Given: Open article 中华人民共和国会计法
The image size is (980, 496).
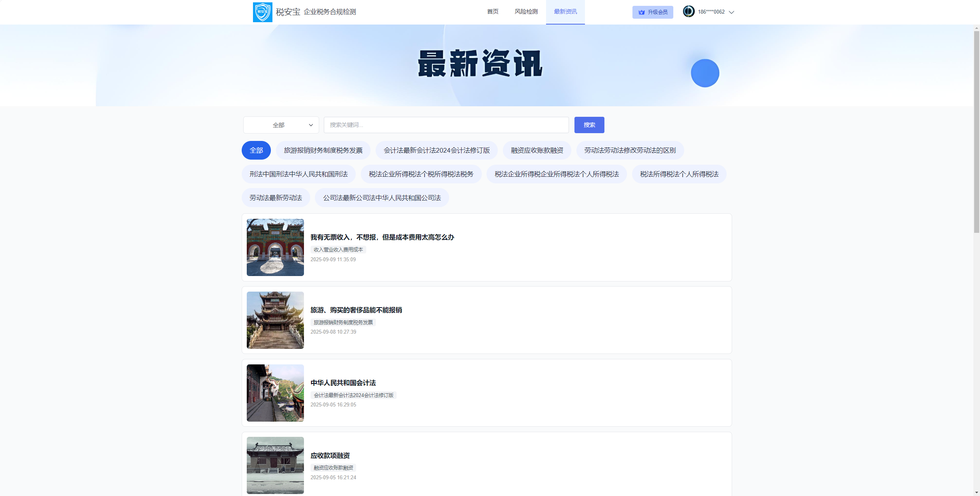Looking at the screenshot, I should point(343,383).
